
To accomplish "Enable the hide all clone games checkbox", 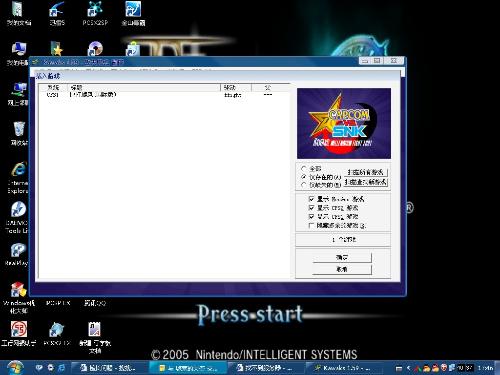I will coord(311,226).
